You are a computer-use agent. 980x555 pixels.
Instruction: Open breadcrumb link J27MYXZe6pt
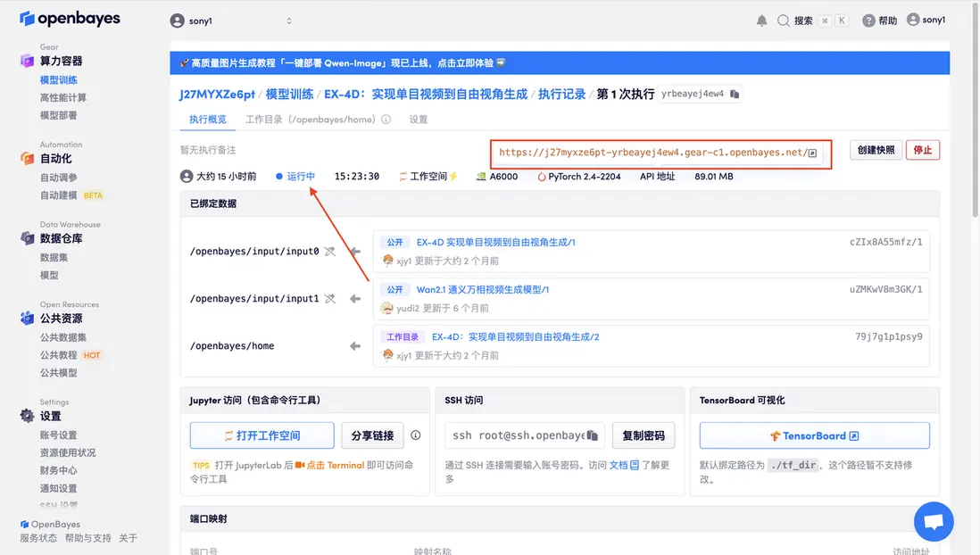tap(217, 95)
